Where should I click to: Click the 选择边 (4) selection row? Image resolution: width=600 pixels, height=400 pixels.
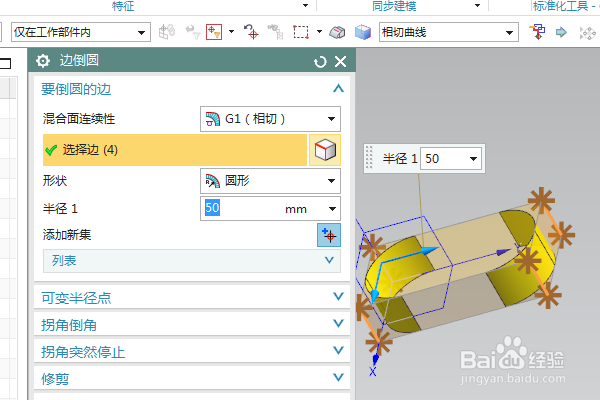(x=175, y=150)
